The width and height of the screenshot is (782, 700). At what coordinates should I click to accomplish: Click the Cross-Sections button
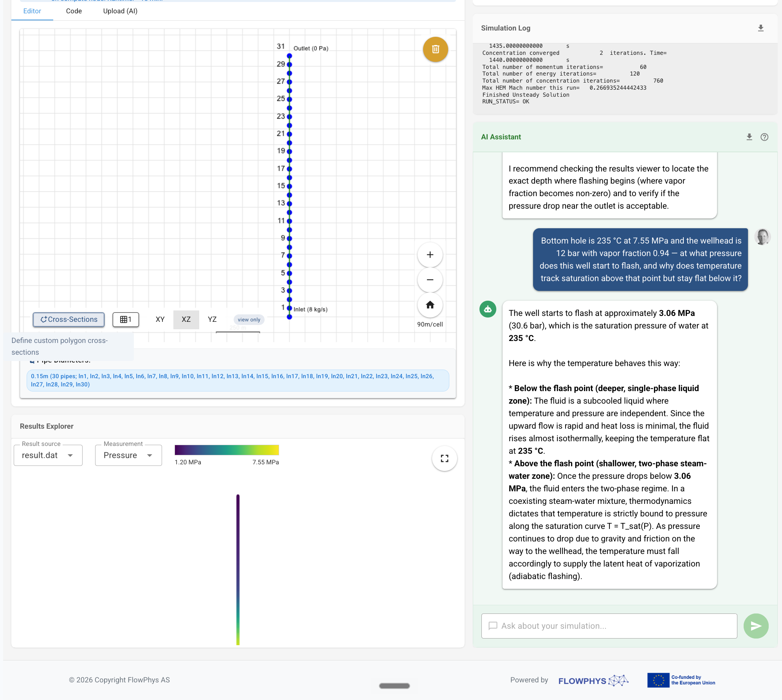[x=69, y=319]
